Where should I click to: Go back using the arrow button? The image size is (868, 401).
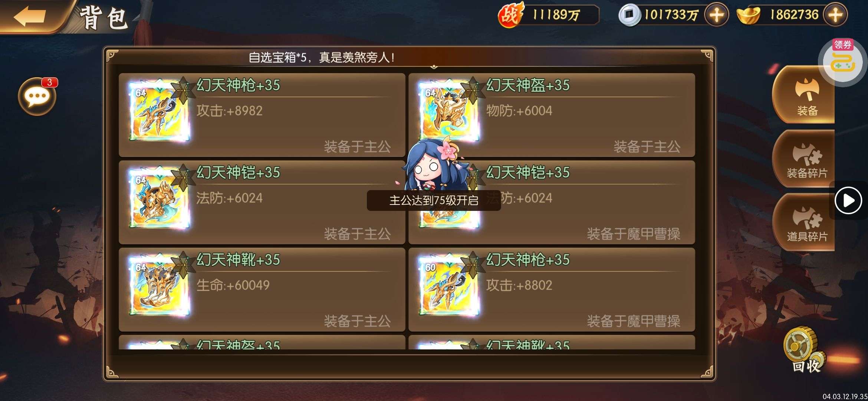pos(30,16)
